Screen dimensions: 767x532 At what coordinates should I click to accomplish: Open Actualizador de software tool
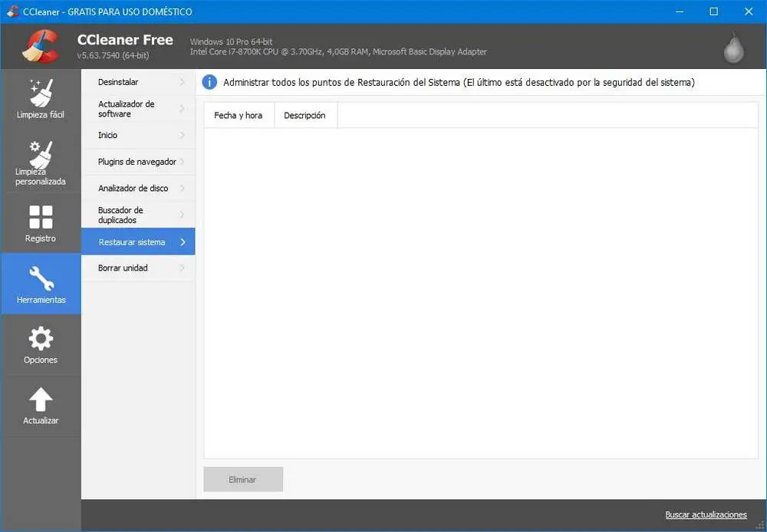point(138,109)
